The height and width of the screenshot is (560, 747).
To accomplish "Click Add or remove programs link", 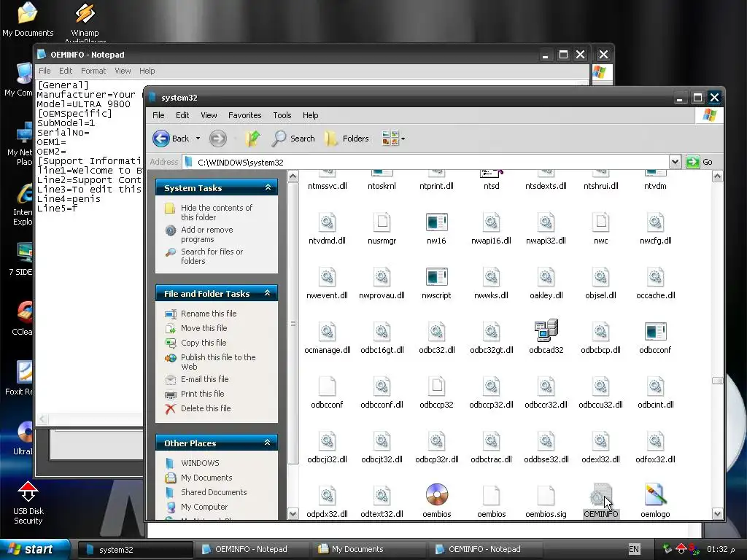I will tap(206, 234).
